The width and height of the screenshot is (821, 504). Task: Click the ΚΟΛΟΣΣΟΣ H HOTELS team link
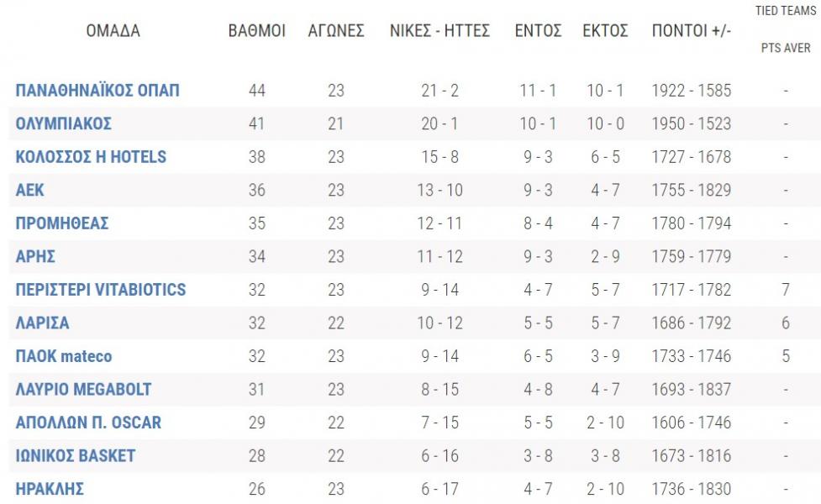coord(91,157)
